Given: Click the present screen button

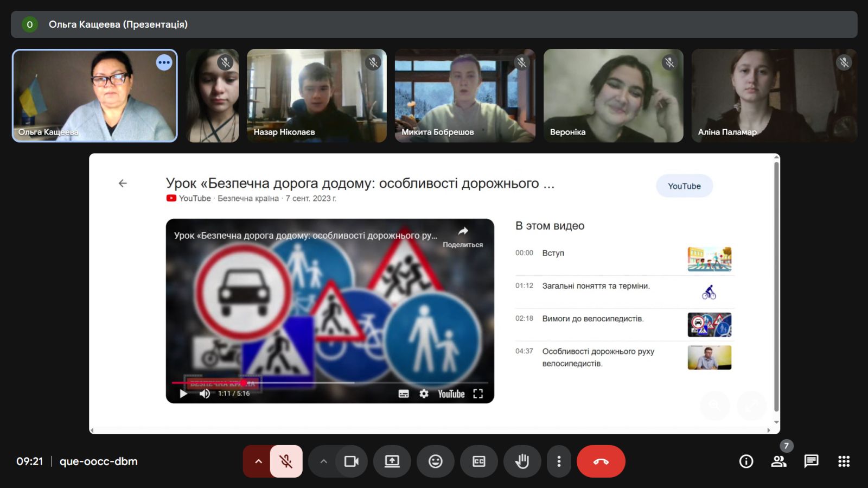Looking at the screenshot, I should tap(392, 461).
